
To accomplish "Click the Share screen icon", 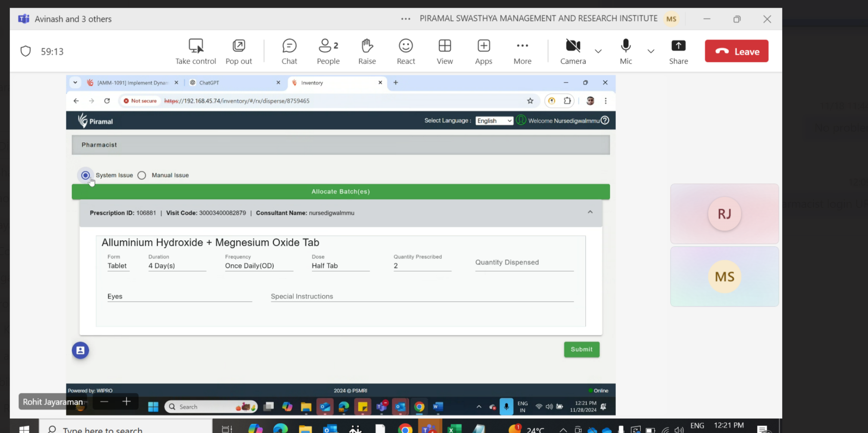I will click(678, 46).
